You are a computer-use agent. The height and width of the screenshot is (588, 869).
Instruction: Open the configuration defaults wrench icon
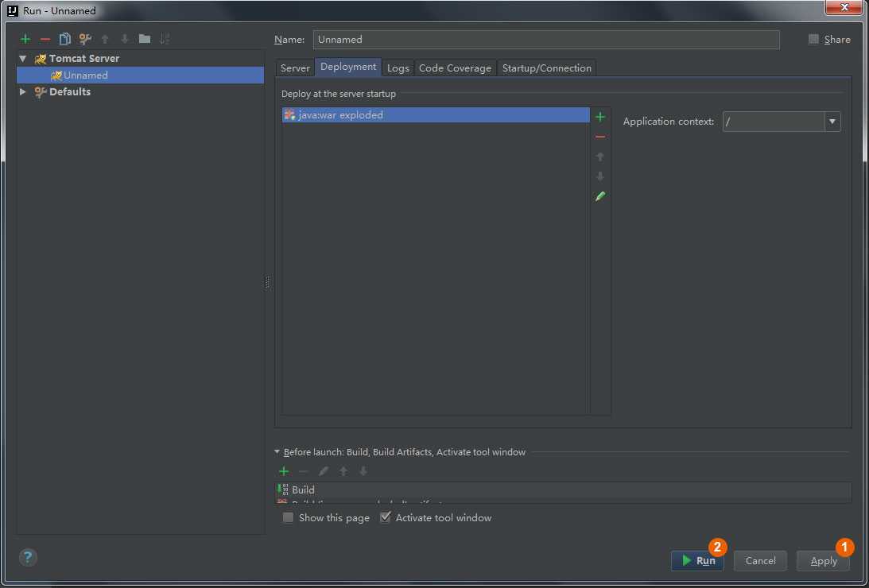[x=85, y=39]
